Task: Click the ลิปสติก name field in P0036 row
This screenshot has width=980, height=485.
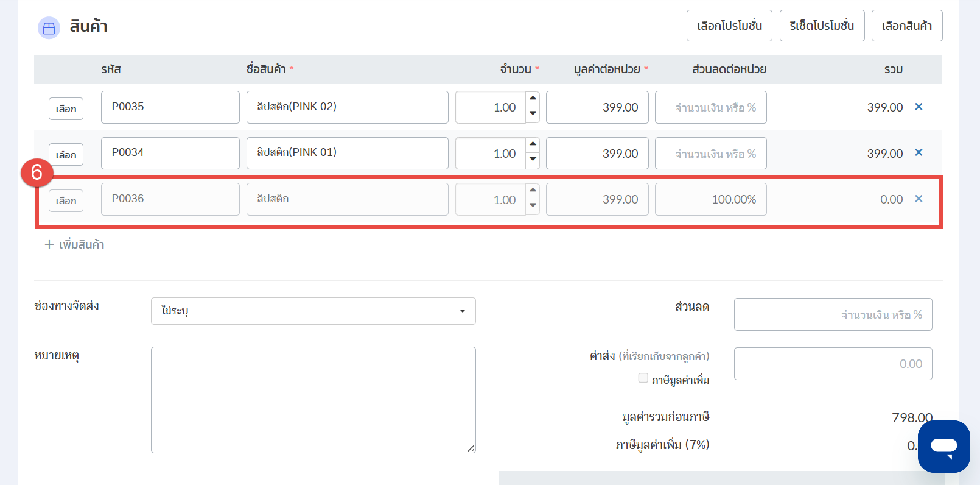Action: click(348, 199)
